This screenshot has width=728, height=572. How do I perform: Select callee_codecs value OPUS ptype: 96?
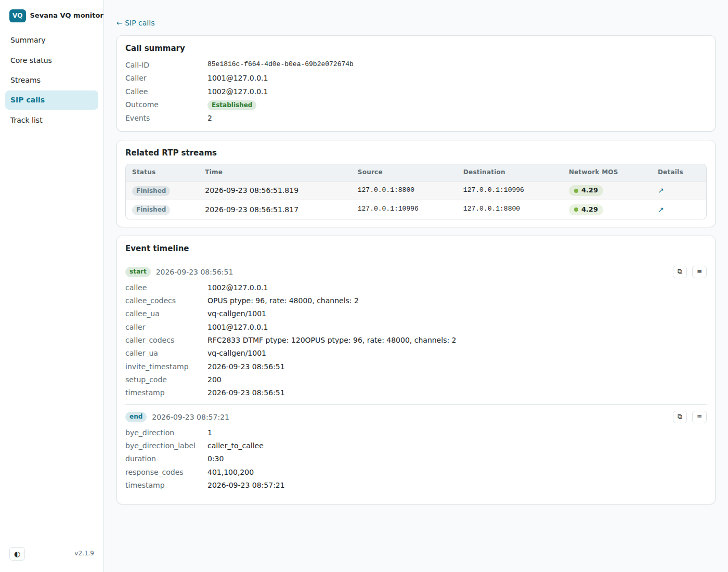283,301
